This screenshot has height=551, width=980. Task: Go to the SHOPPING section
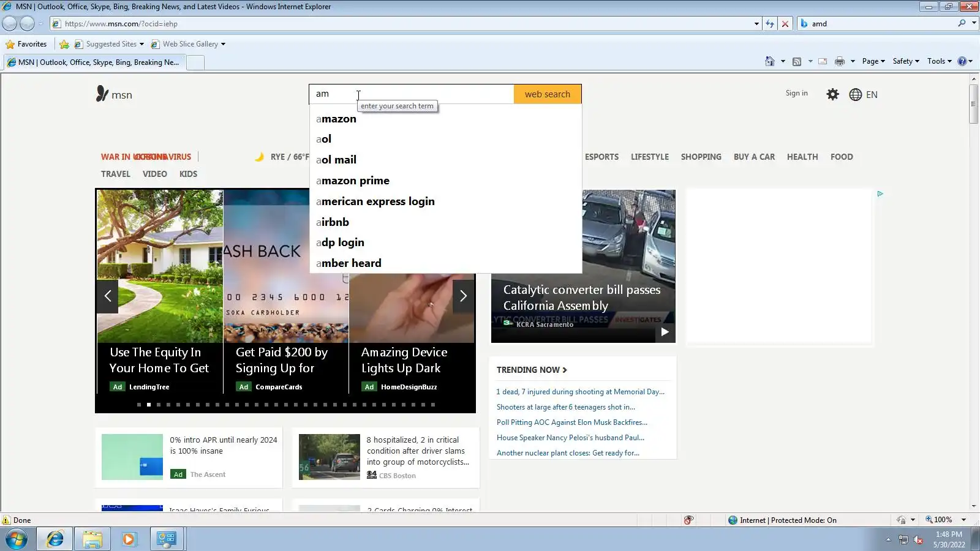tap(701, 157)
